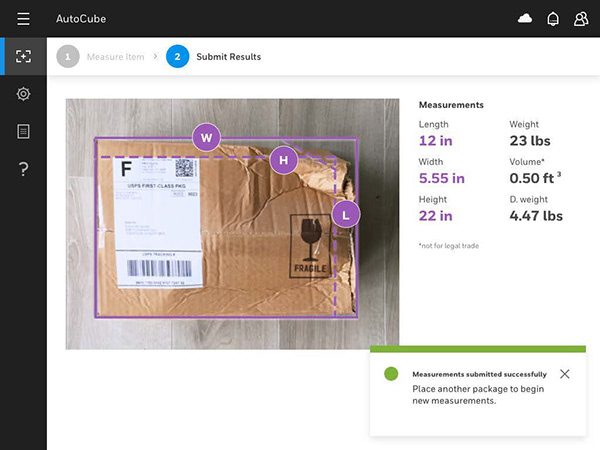The image size is (600, 450).
Task: Click the Height value 22 in
Action: point(435,216)
